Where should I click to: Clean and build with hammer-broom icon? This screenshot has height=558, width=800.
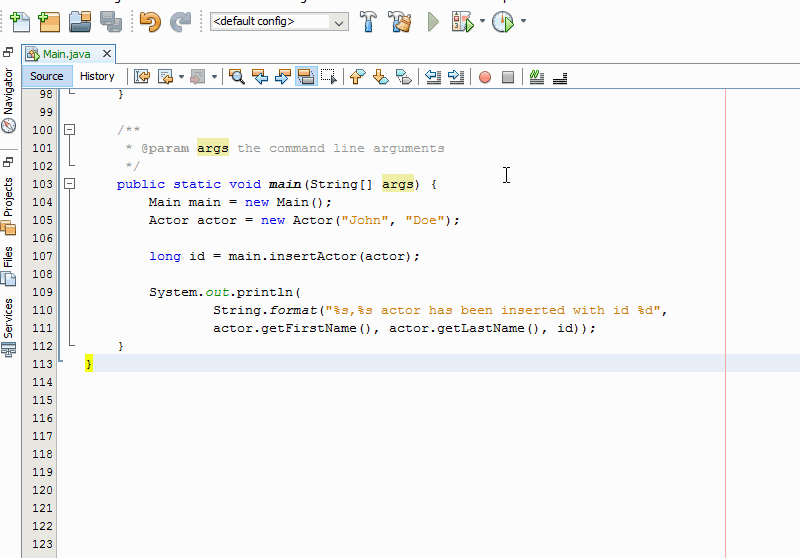point(400,21)
